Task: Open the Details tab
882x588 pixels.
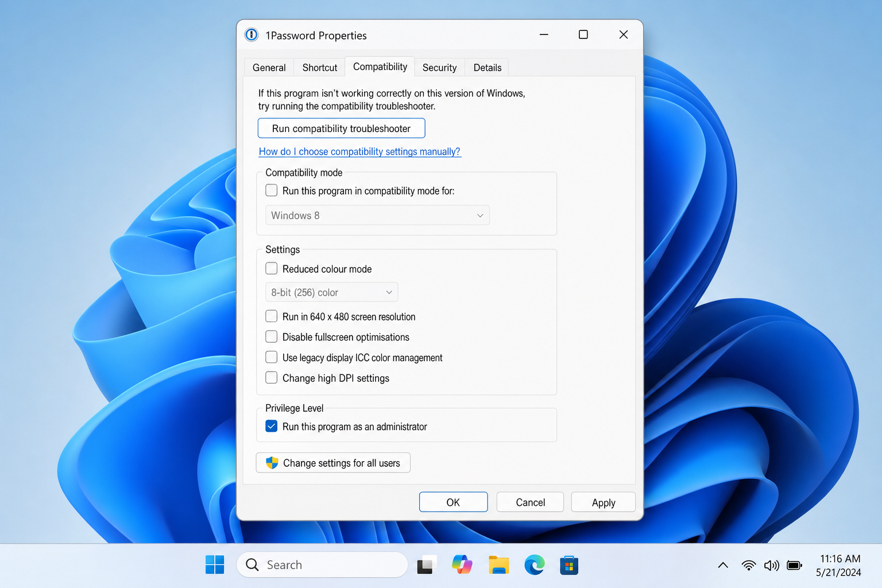Action: (488, 68)
